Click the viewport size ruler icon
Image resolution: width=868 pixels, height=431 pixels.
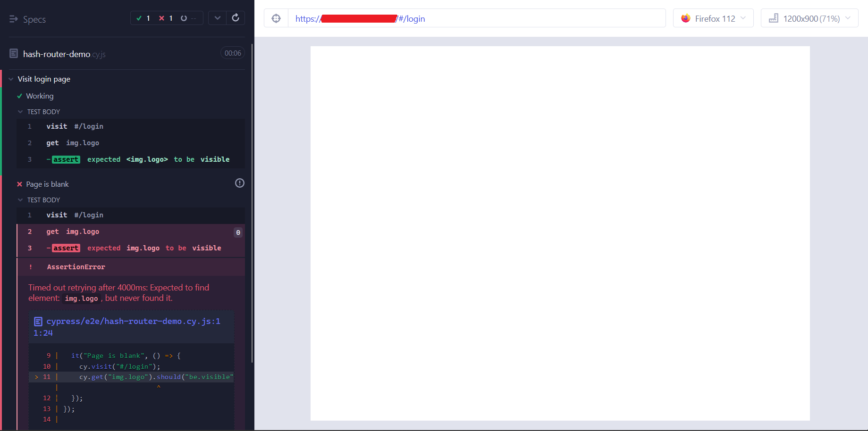click(773, 18)
